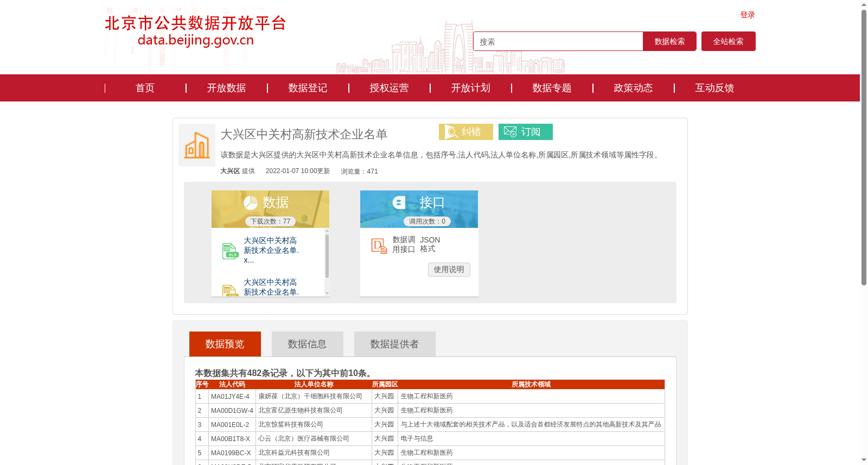
Task: Open the 数据登记 navigation item
Action: 308,88
